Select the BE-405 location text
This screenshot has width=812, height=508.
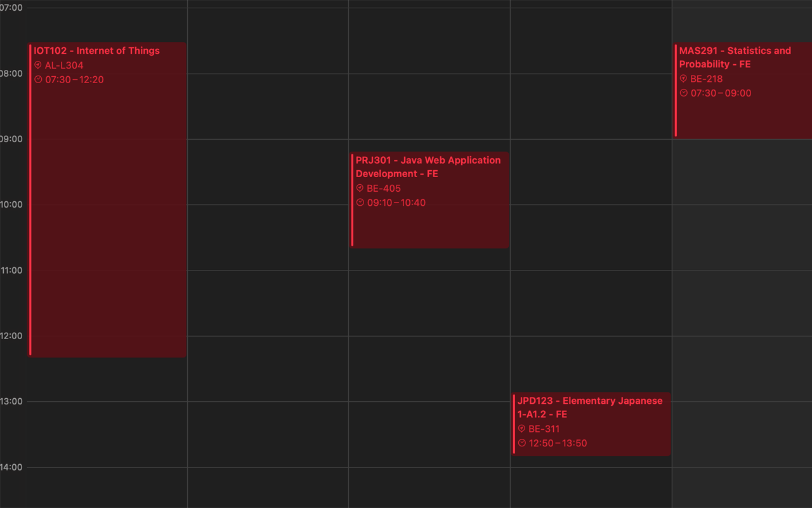pyautogui.click(x=384, y=189)
